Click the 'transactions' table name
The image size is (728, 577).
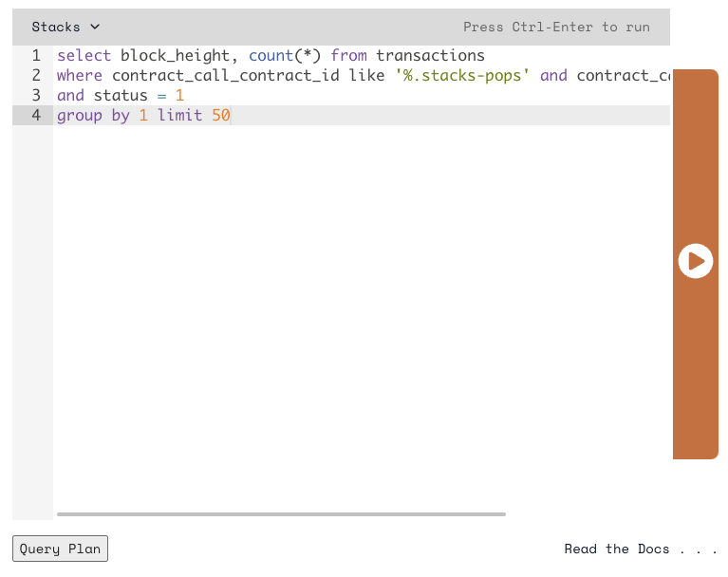(x=430, y=56)
